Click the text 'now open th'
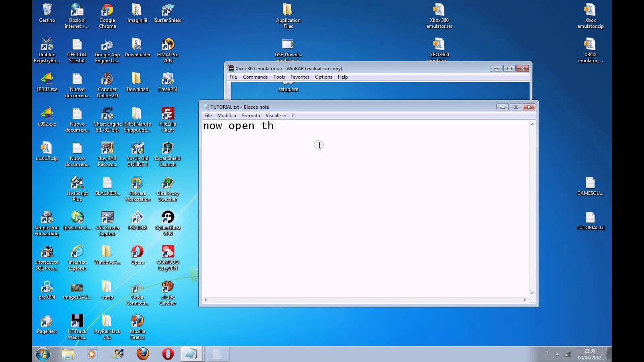Image resolution: width=644 pixels, height=362 pixels. click(238, 126)
